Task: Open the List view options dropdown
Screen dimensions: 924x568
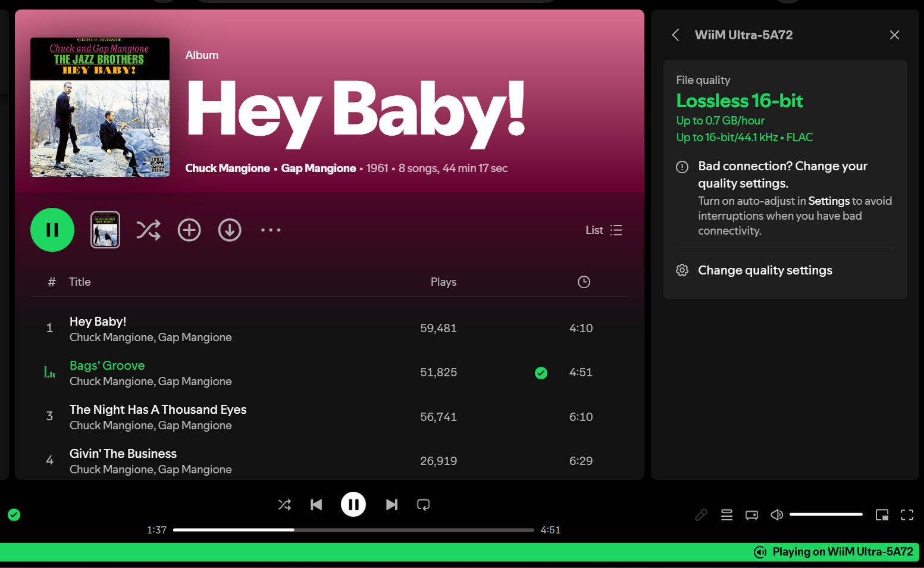Action: tap(604, 230)
